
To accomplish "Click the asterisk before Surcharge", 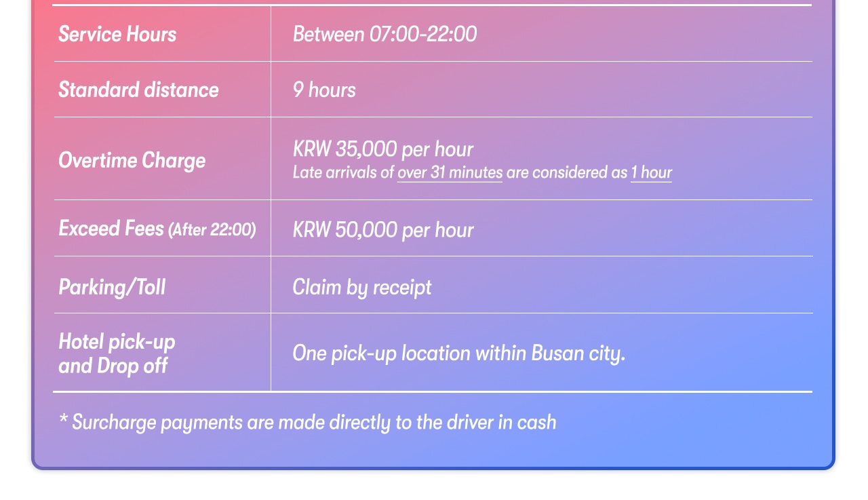I will pos(64,419).
